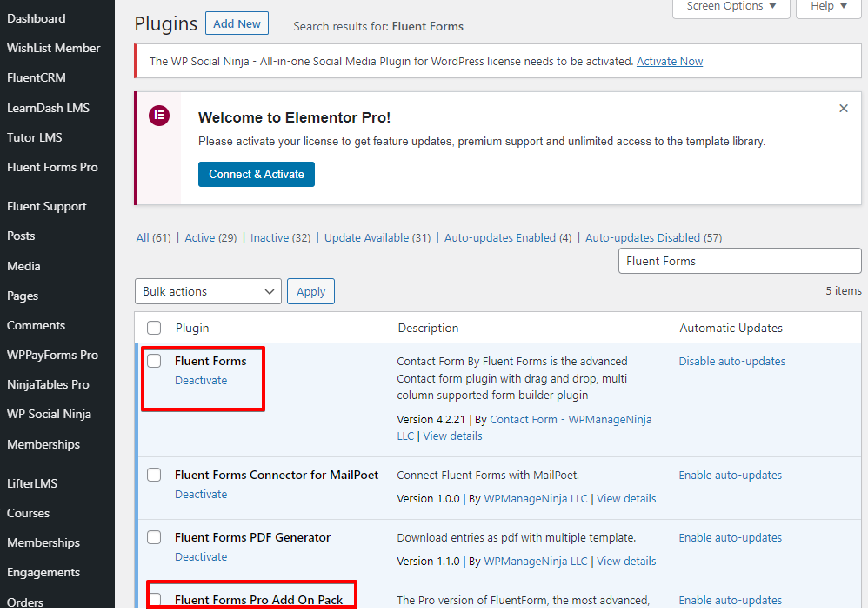
Task: Open Pages sidebar menu
Action: click(22, 296)
